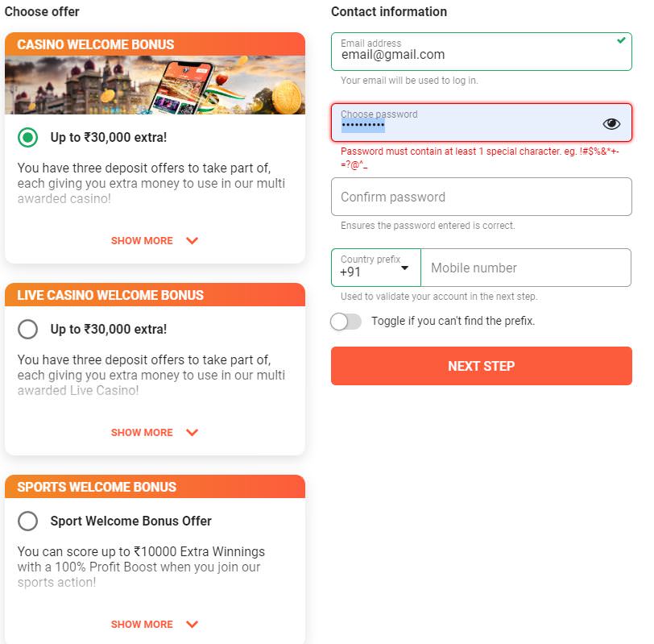Click chevron under Sports Welcome Bonus

[x=192, y=624]
